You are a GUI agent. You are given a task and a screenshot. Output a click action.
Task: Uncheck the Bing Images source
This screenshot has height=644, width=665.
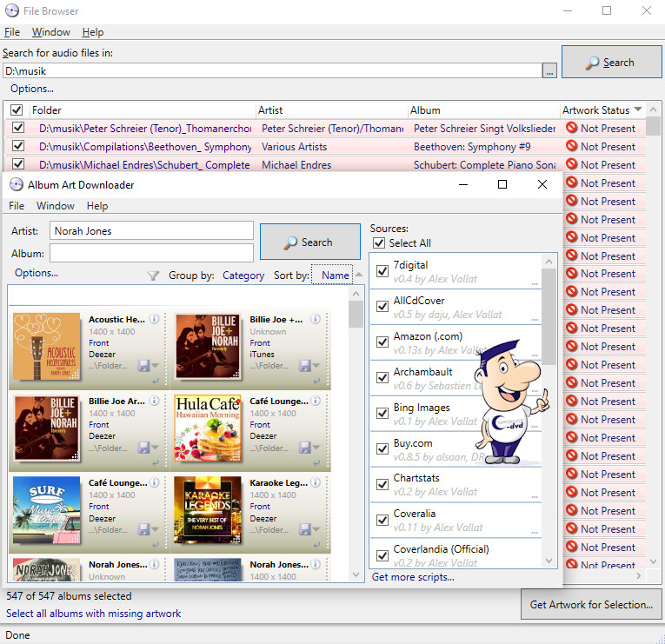[x=382, y=413]
